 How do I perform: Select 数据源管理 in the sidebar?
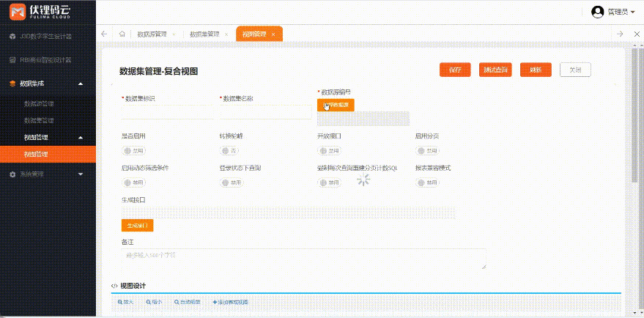pos(39,104)
